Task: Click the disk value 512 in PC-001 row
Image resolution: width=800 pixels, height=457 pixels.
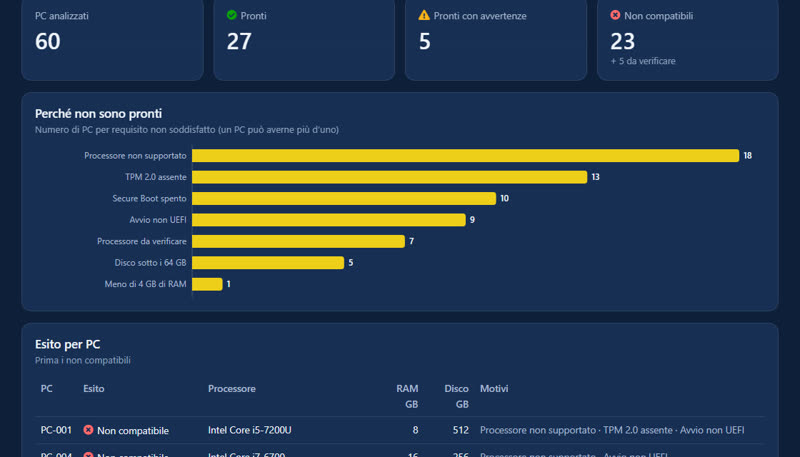Action: 461,430
